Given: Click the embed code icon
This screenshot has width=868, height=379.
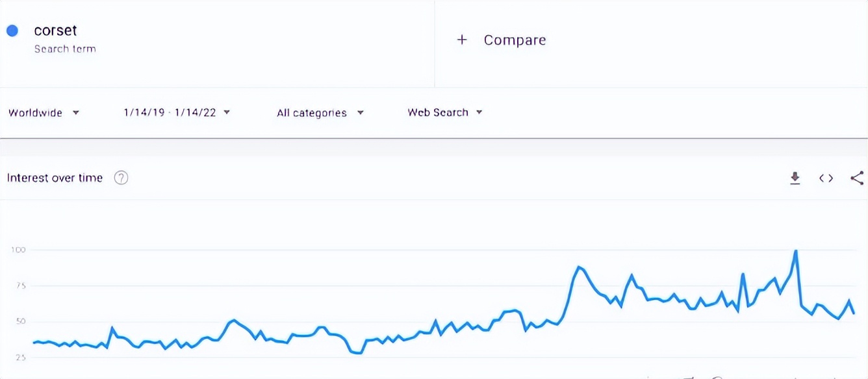Looking at the screenshot, I should point(826,178).
